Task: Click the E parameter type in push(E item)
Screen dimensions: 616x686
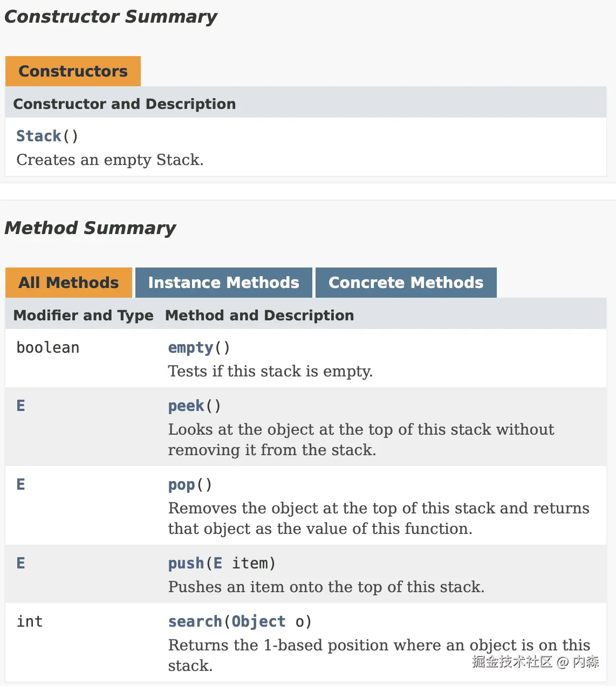Action: (x=218, y=564)
